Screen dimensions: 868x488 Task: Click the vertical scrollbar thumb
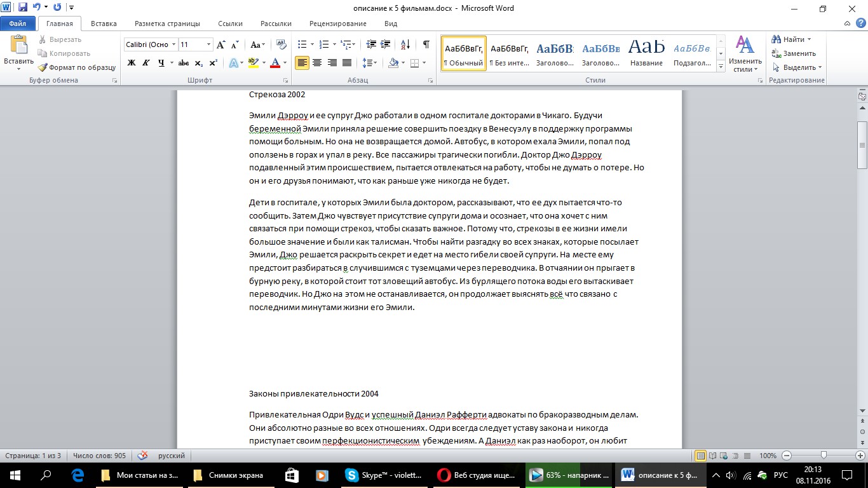click(x=862, y=145)
